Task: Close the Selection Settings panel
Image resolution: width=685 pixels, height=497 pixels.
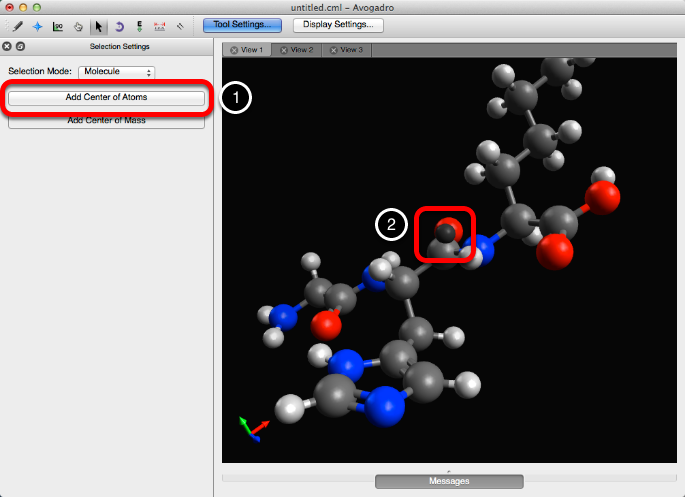Action: click(8, 47)
